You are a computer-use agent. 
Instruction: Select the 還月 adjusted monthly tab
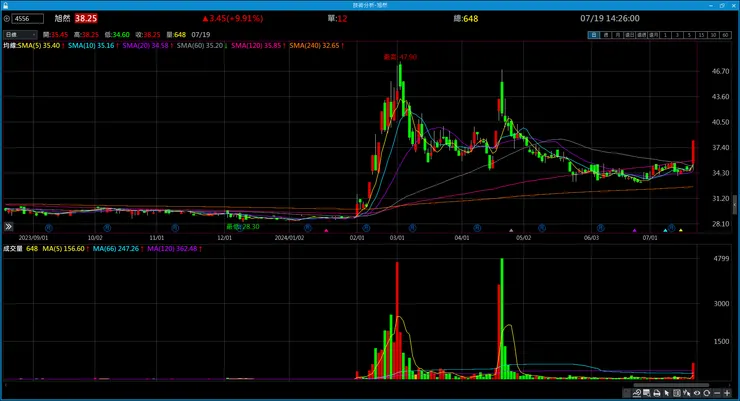(653, 35)
